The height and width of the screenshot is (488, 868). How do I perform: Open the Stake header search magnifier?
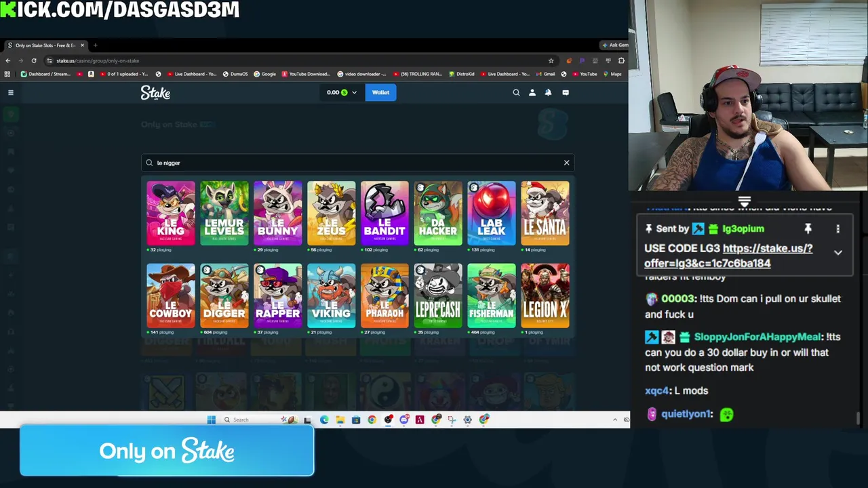pos(516,92)
